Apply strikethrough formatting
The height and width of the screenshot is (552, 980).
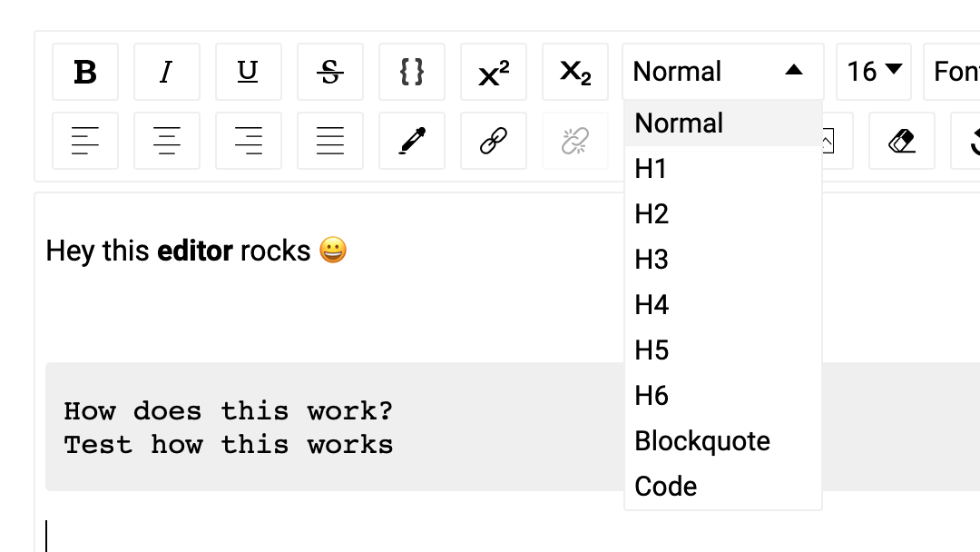point(330,72)
